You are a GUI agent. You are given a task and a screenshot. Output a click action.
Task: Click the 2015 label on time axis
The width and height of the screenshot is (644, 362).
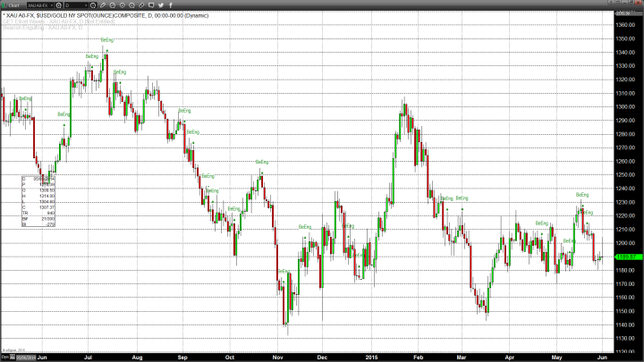tap(371, 358)
